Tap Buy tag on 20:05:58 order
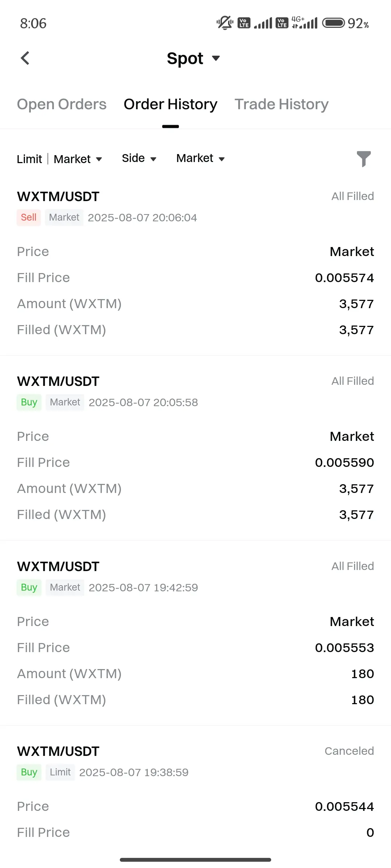This screenshot has width=391, height=868. coord(29,402)
